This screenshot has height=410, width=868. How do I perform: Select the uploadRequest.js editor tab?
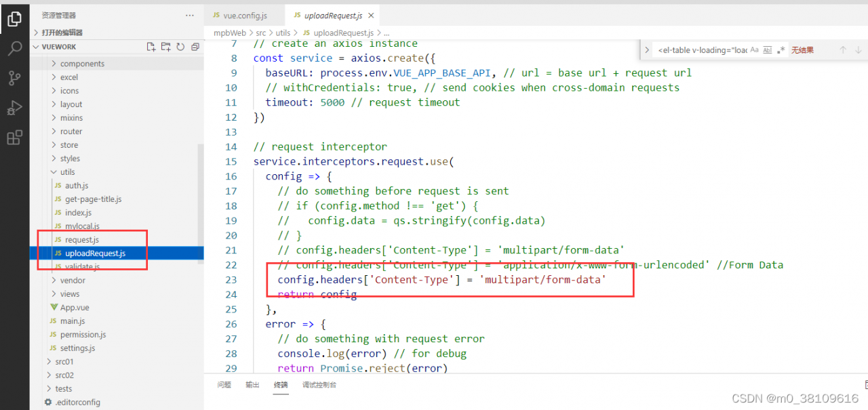(332, 15)
